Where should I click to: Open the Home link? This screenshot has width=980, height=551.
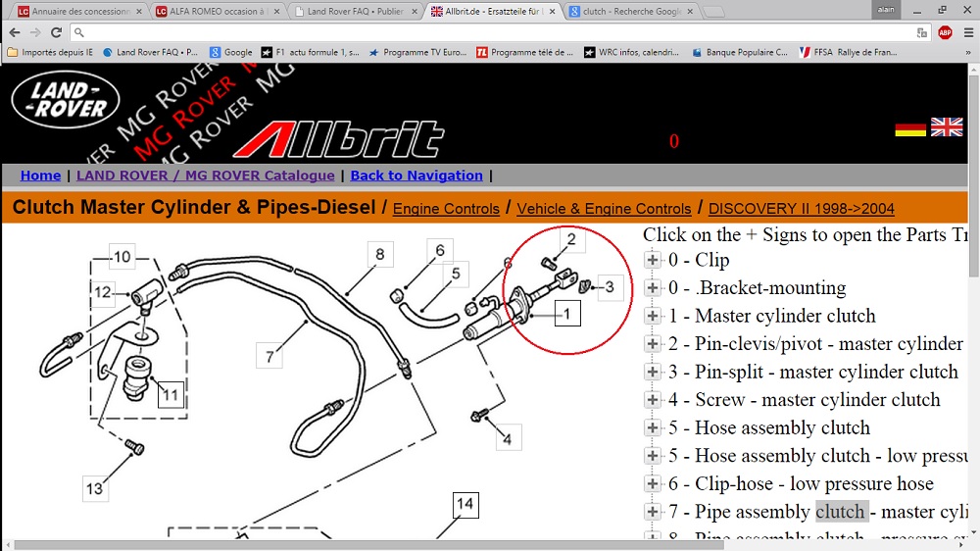[40, 175]
